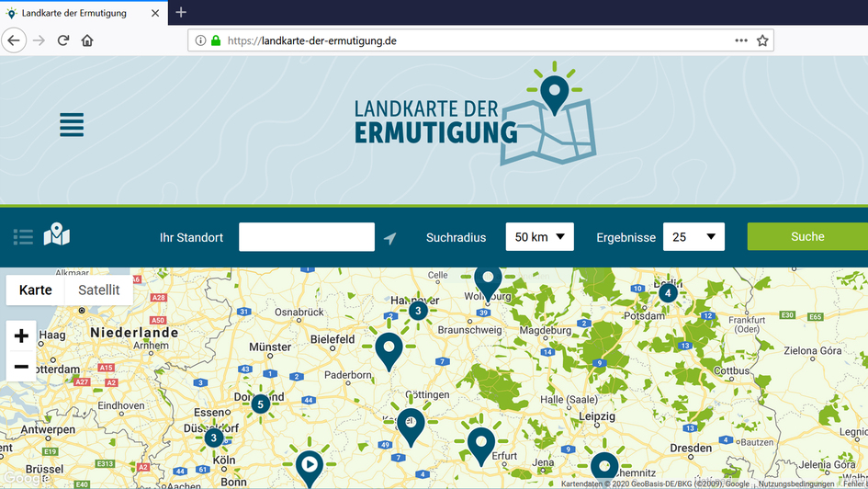This screenshot has width=868, height=489.
Task: Switch to map view icon
Action: [56, 234]
